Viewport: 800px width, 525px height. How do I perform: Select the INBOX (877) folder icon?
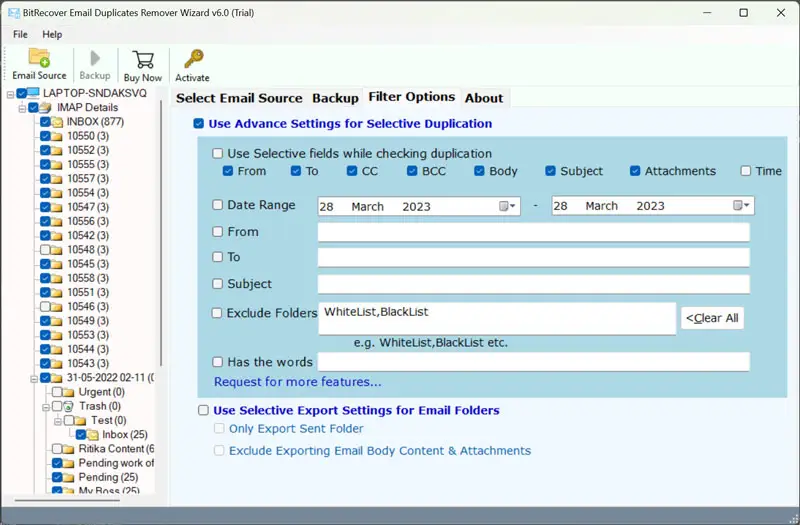[58, 122]
